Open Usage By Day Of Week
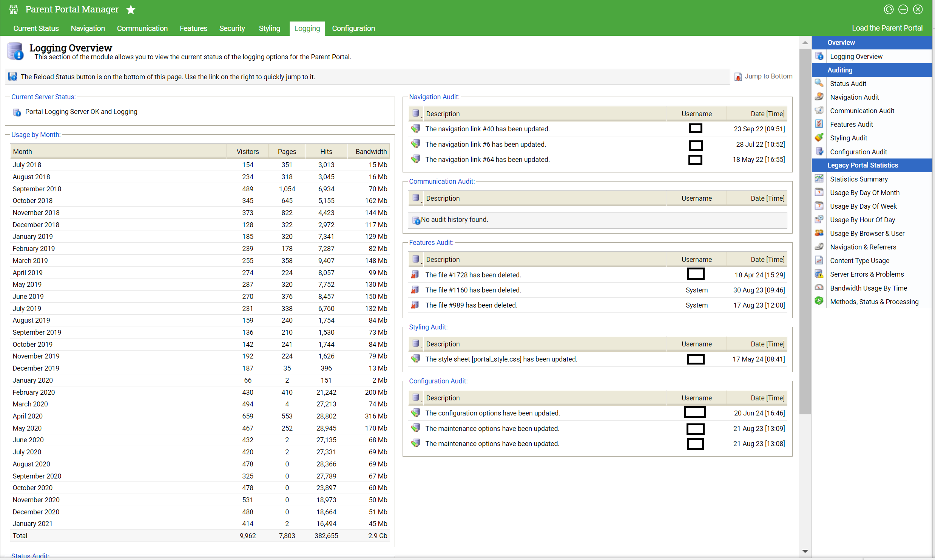 (863, 206)
